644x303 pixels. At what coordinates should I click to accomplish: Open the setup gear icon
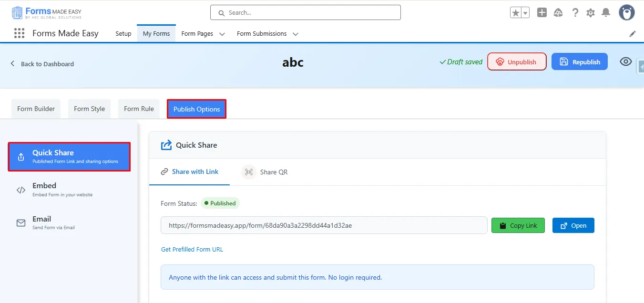(x=591, y=13)
